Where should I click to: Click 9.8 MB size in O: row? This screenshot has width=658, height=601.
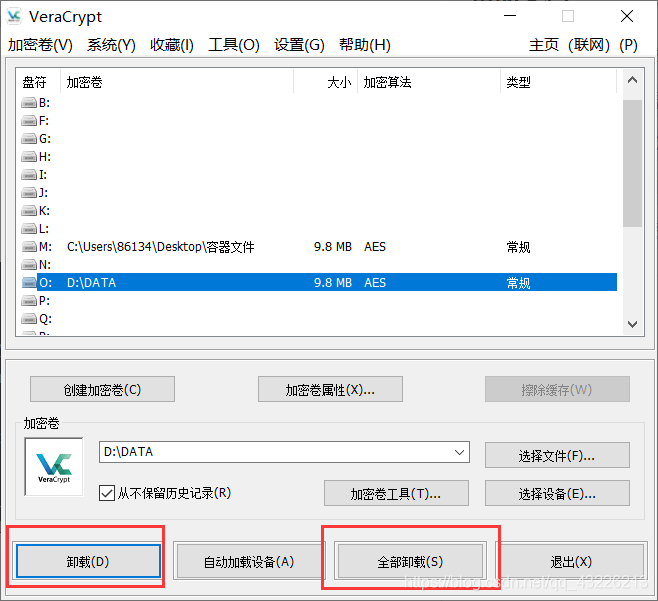tap(333, 283)
